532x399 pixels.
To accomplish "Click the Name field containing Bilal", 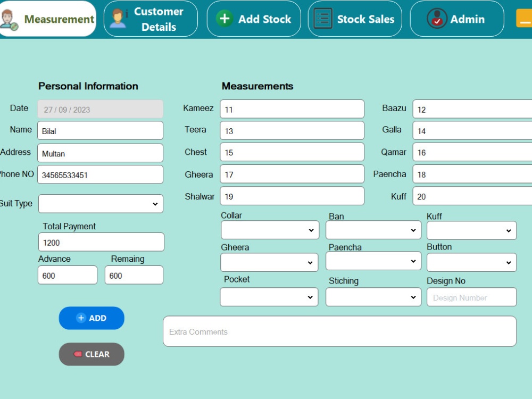I will 100,130.
